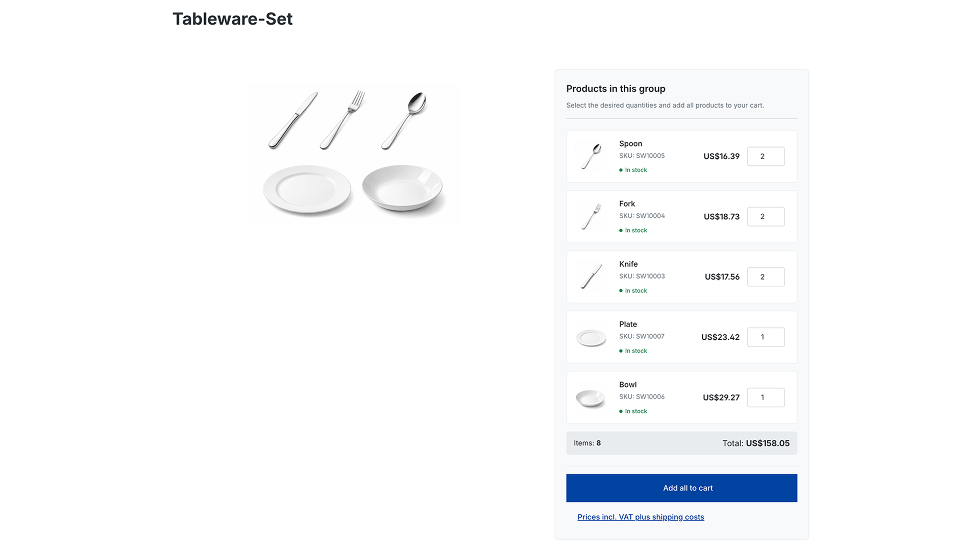This screenshot has width=980, height=551.
Task: Click the Fork product name
Action: (627, 204)
